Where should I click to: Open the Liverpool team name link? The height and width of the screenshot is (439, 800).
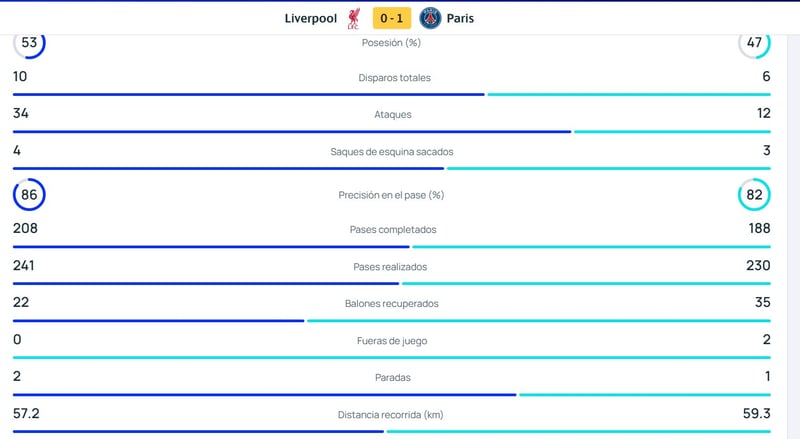click(x=310, y=18)
